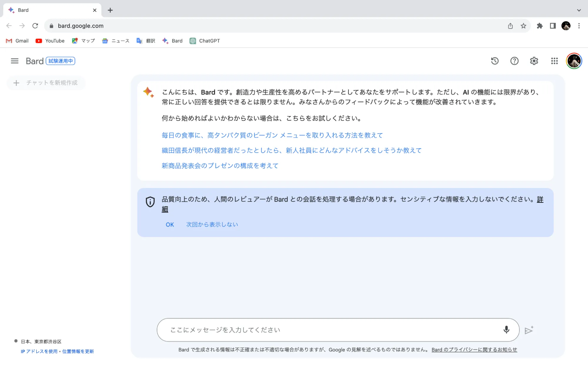Bookmark this page with star icon
This screenshot has height=368, width=588.
523,26
